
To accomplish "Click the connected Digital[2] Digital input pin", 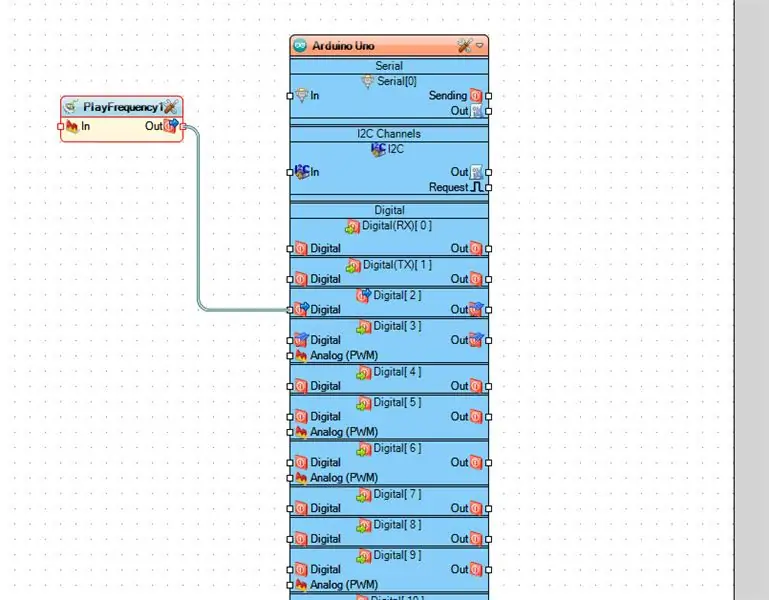I will (290, 310).
